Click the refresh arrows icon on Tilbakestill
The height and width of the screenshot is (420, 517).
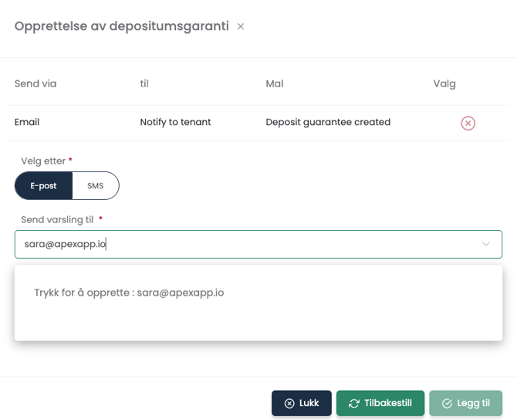pos(354,403)
